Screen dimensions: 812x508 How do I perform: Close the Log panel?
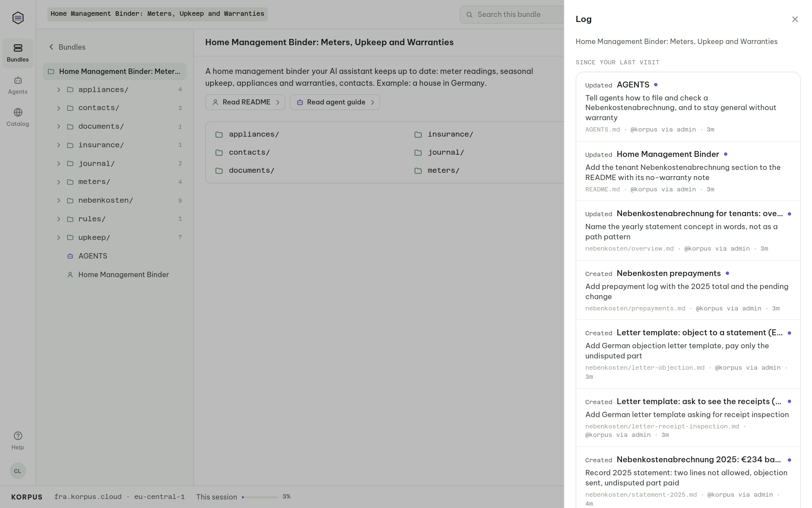(x=795, y=19)
